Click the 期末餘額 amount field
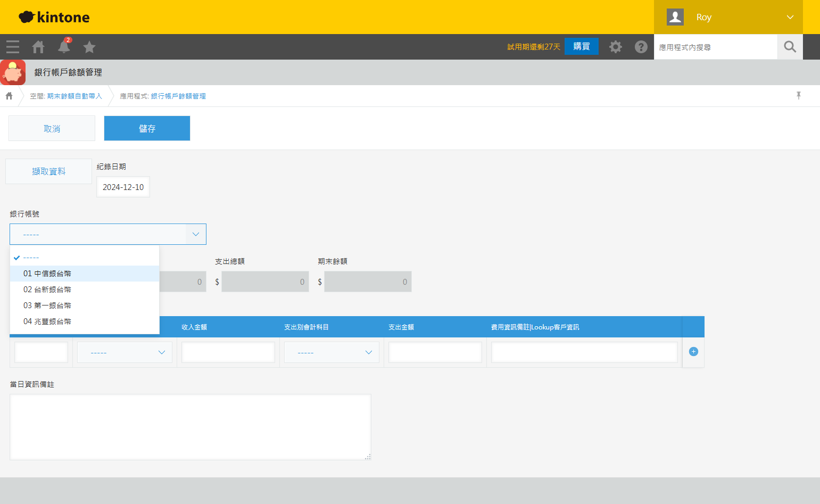Viewport: 820px width, 504px height. [x=368, y=282]
